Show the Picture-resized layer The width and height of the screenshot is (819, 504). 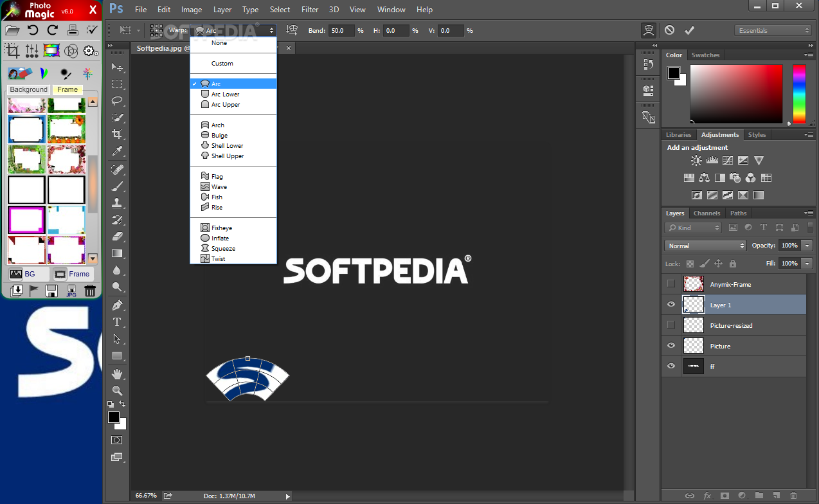pos(671,325)
